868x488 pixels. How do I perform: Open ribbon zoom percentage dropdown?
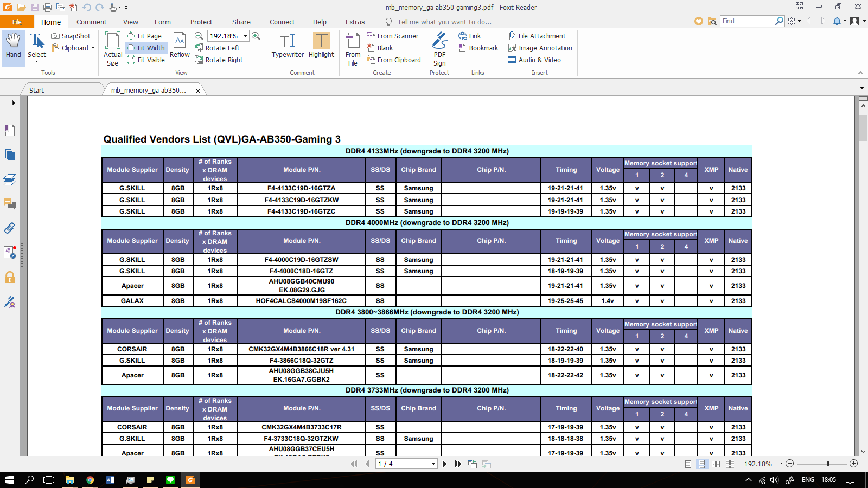coord(245,36)
